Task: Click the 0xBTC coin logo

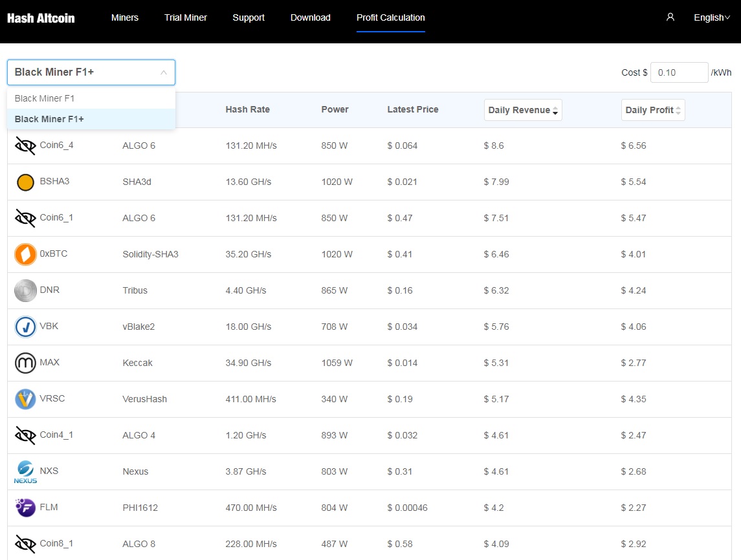Action: click(x=25, y=255)
